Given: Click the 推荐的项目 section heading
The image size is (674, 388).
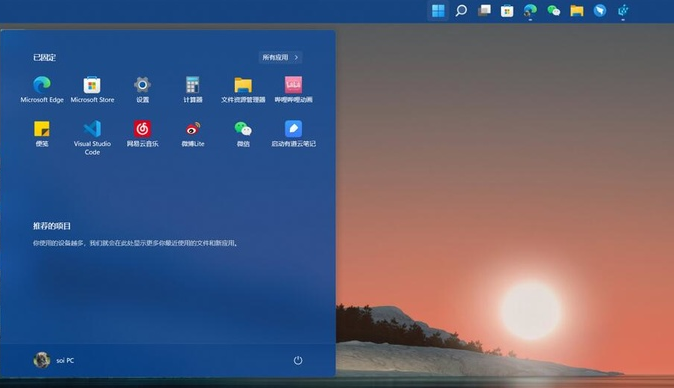Looking at the screenshot, I should (52, 226).
